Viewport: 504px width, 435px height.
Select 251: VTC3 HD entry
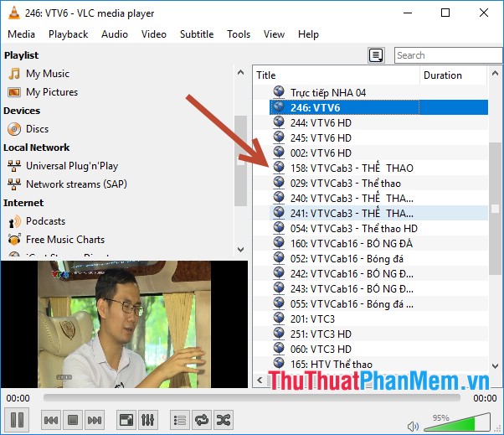[x=321, y=334]
